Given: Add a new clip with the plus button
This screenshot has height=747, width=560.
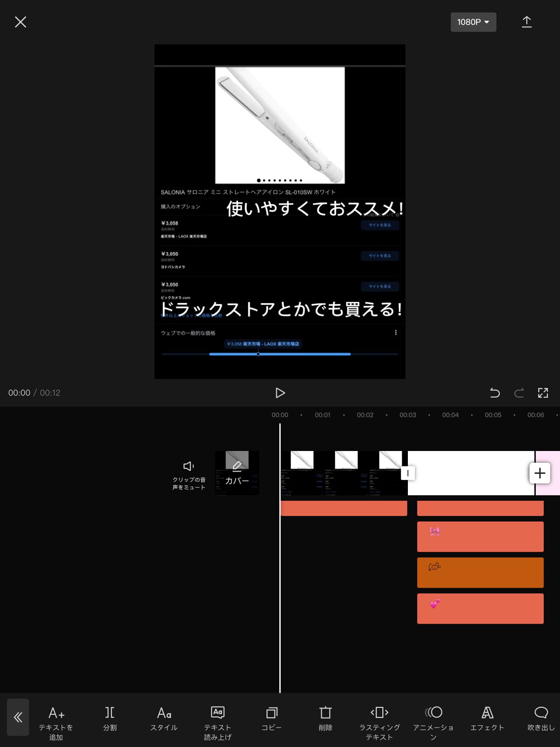Looking at the screenshot, I should pyautogui.click(x=540, y=473).
